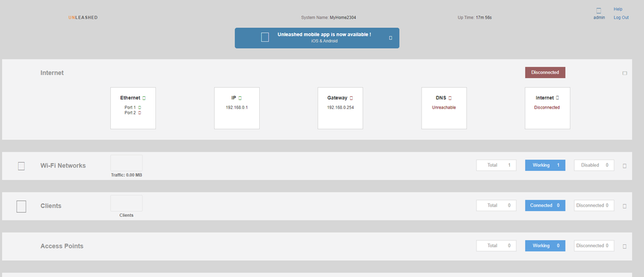Select Disabled Wi-Fi networks filter
The height and width of the screenshot is (277, 644).
(594, 165)
